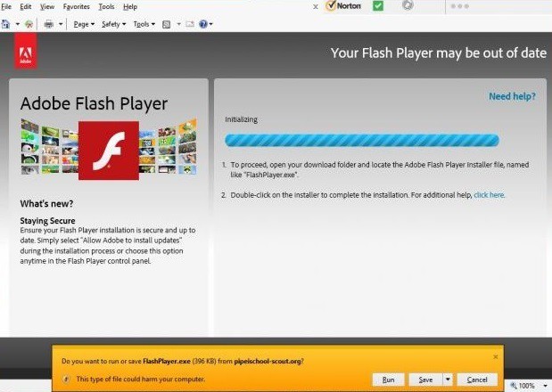This screenshot has width=552, height=392.
Task: Open the Favorites menu
Action: (x=77, y=6)
